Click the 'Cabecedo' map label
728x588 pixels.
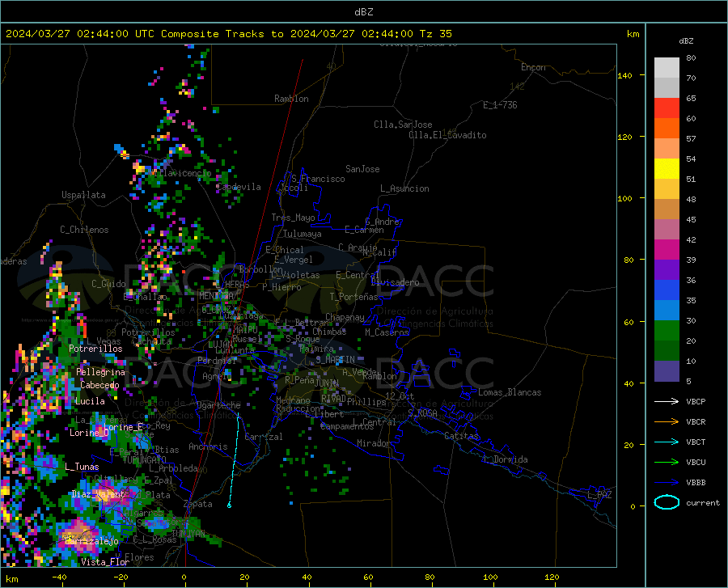click(99, 385)
